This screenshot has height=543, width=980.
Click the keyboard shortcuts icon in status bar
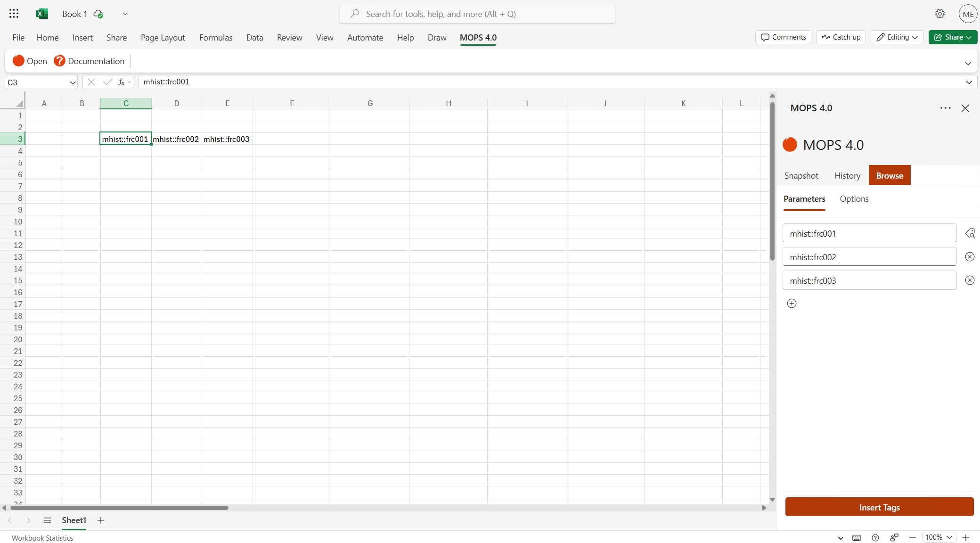(x=857, y=537)
